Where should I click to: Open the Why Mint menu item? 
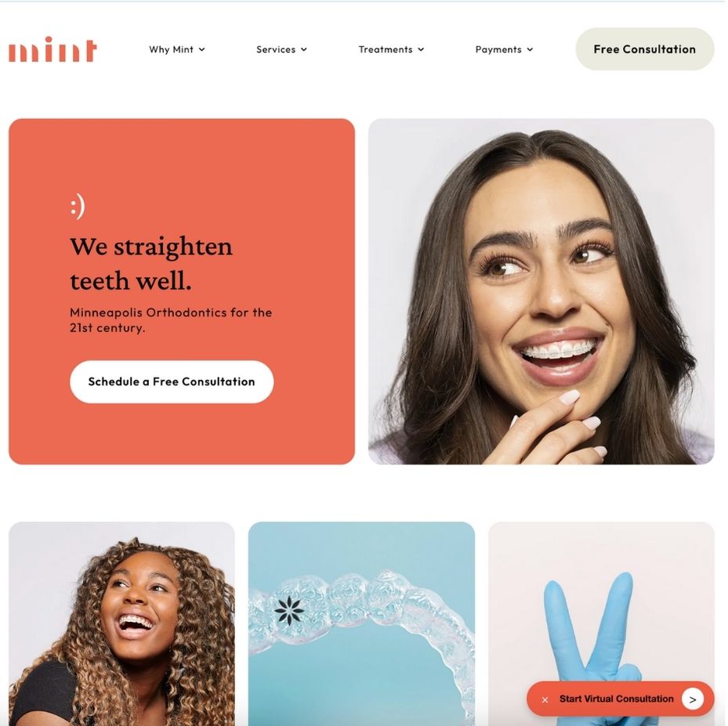coord(172,49)
